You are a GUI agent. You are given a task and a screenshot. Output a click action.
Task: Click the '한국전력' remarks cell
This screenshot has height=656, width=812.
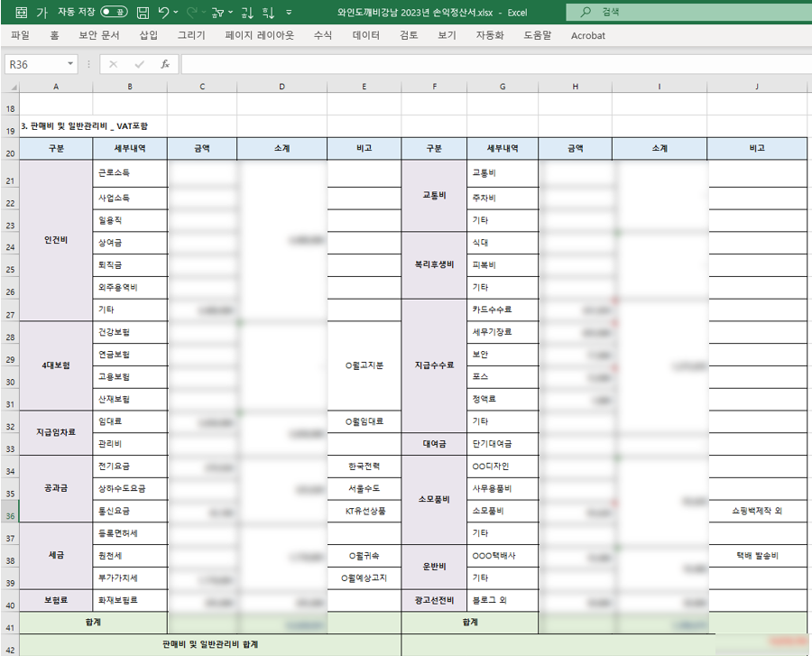pos(364,466)
